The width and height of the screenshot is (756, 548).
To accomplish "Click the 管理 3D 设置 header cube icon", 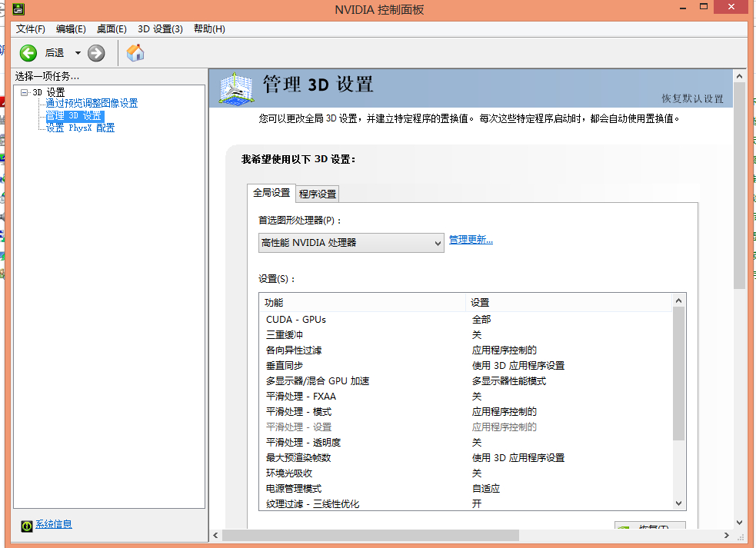I will coord(236,88).
